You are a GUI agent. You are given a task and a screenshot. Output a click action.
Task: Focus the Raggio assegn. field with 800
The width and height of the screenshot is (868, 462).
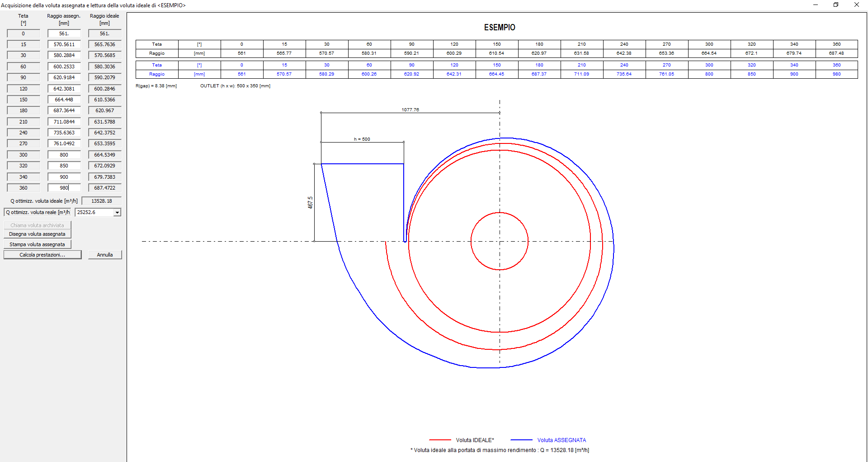[64, 155]
